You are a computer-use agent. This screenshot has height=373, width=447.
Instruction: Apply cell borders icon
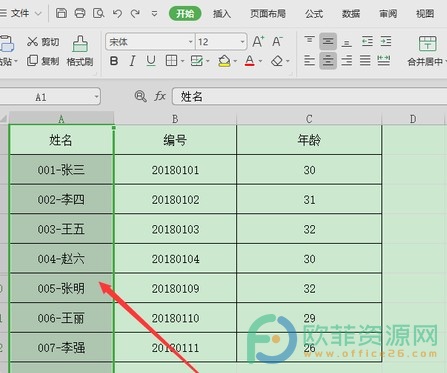coord(171,61)
